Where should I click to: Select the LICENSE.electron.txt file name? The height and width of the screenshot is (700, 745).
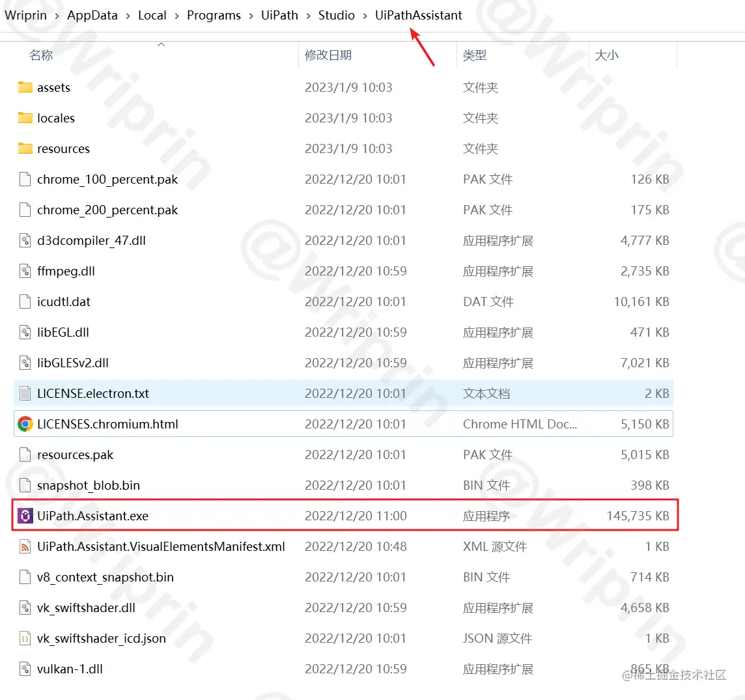tap(93, 393)
